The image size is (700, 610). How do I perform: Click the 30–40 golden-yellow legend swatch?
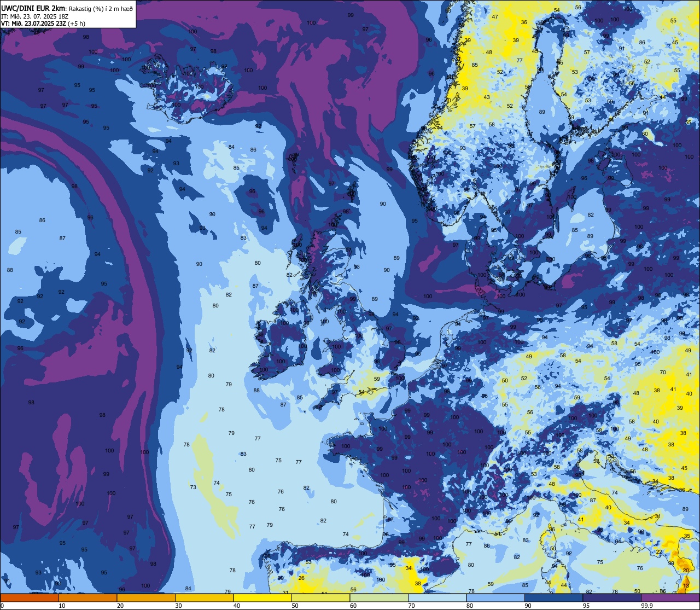pyautogui.click(x=204, y=597)
